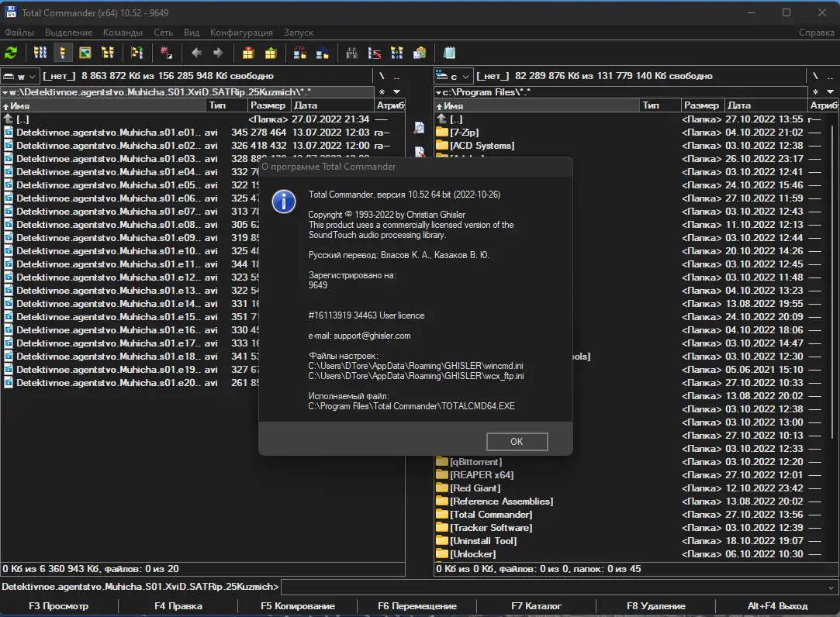This screenshot has width=840, height=617.
Task: Click the copy names to clipboard icon
Action: point(420,53)
